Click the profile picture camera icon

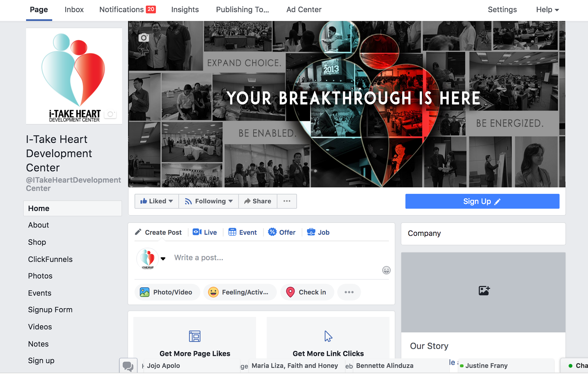click(x=111, y=114)
